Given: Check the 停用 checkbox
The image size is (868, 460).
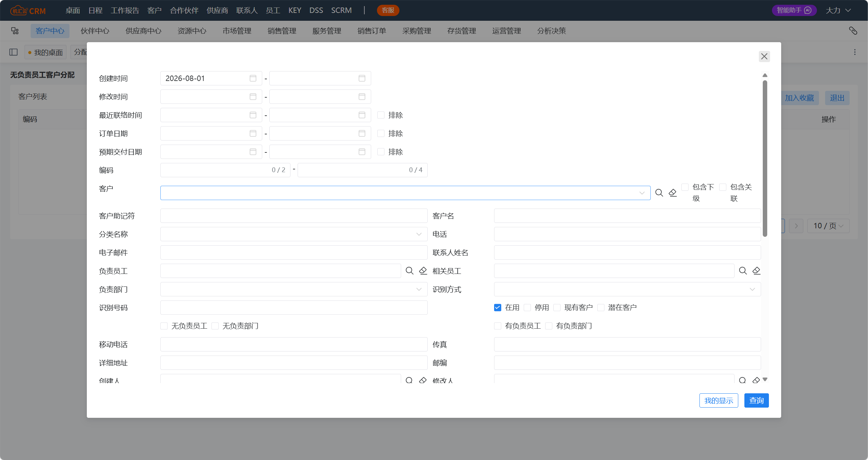Looking at the screenshot, I should [527, 308].
